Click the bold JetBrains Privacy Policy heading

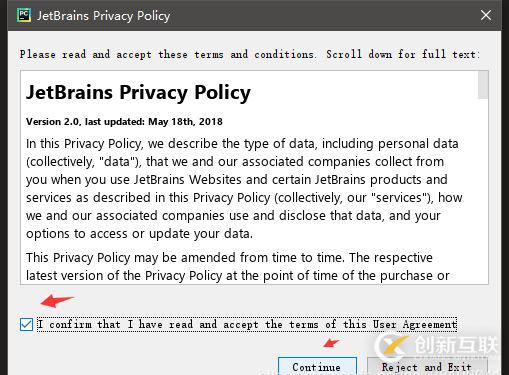[138, 93]
